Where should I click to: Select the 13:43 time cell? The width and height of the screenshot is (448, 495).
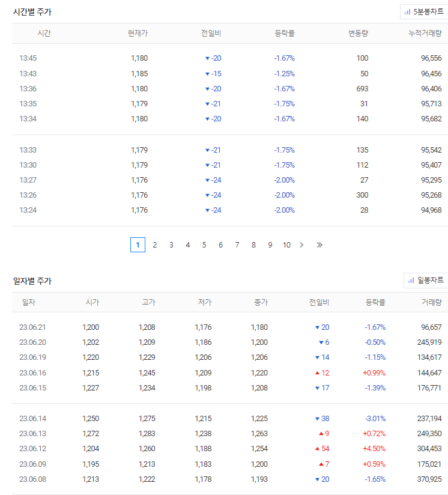click(x=28, y=73)
